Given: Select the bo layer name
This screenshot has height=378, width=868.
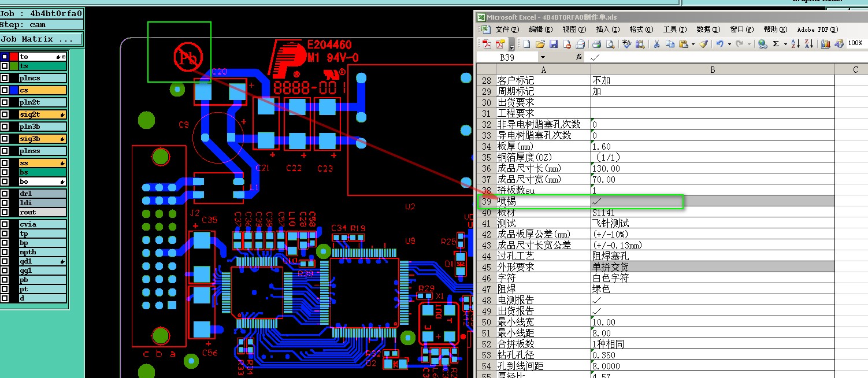Looking at the screenshot, I should (x=42, y=181).
